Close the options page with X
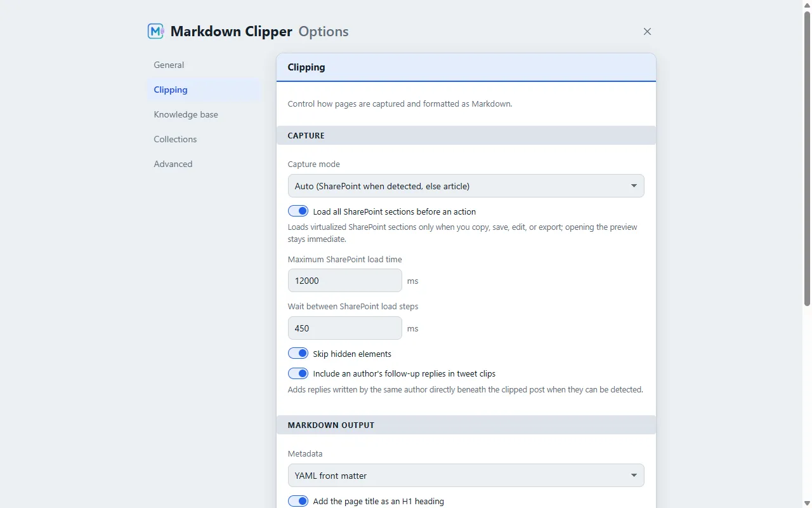The width and height of the screenshot is (812, 508). (x=647, y=31)
